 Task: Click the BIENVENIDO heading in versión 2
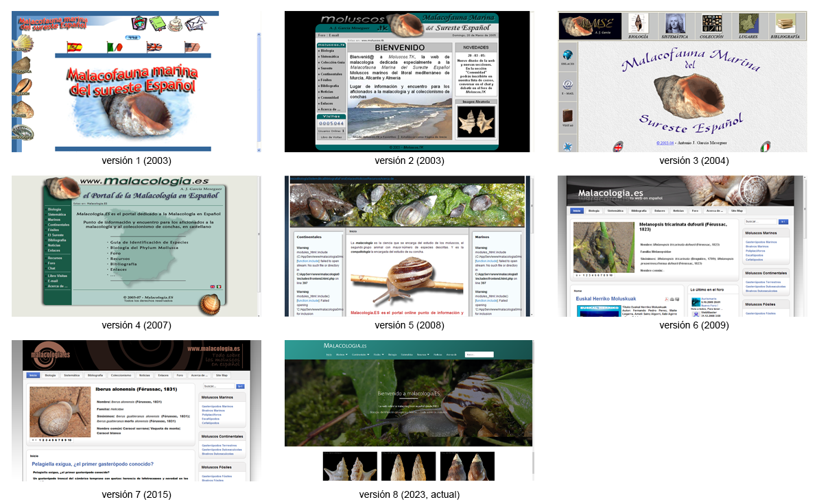coord(400,47)
